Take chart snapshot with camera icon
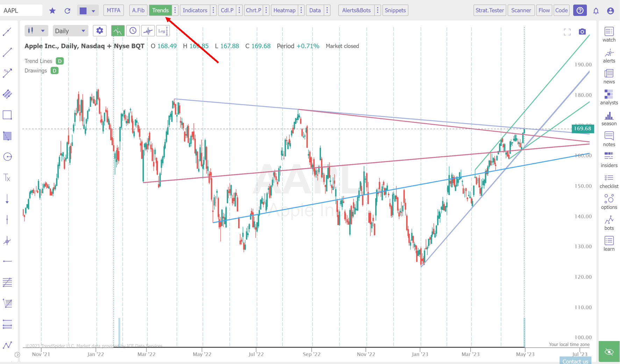The height and width of the screenshot is (364, 620). pyautogui.click(x=582, y=32)
